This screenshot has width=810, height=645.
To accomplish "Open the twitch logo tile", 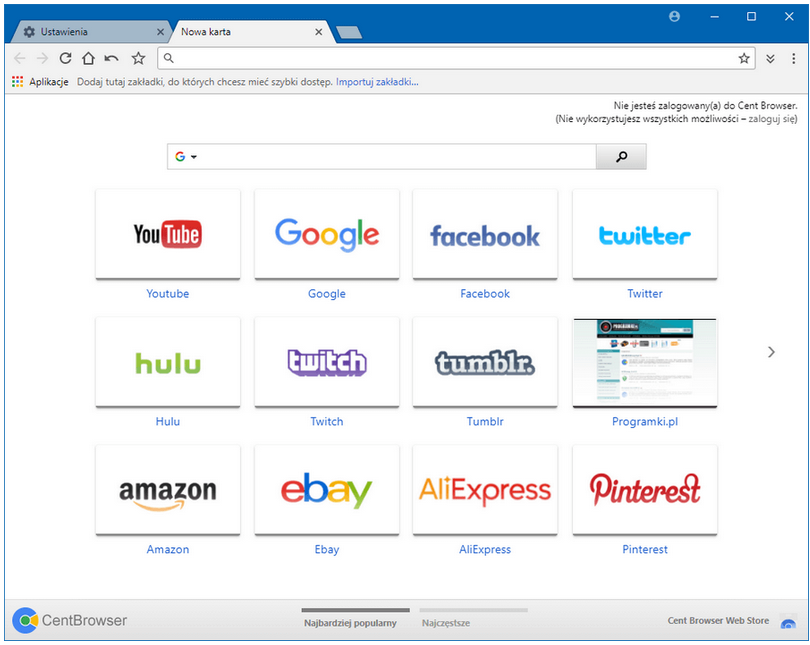I will pyautogui.click(x=327, y=362).
